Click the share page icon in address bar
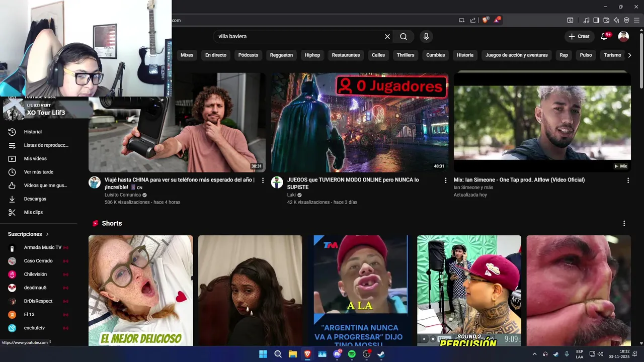Image resolution: width=644 pixels, height=362 pixels. (x=473, y=20)
